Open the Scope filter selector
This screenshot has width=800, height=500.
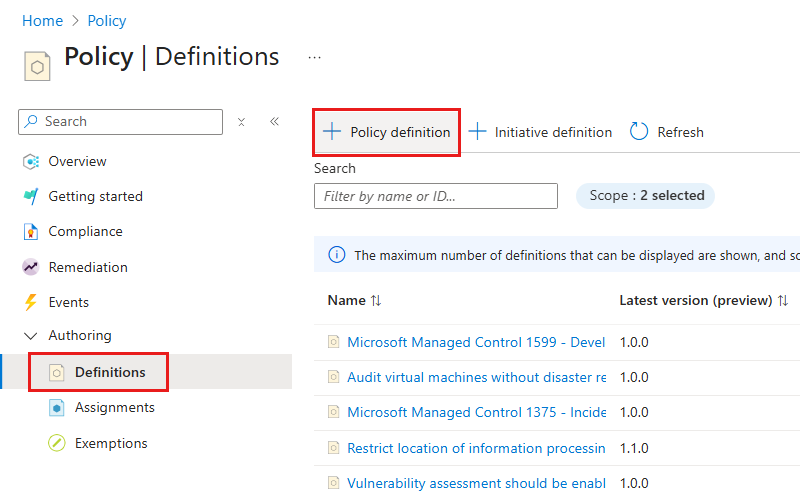[x=646, y=196]
